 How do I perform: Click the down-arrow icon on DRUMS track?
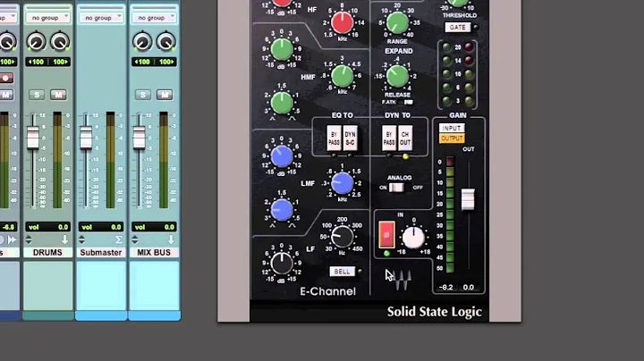coord(65,239)
